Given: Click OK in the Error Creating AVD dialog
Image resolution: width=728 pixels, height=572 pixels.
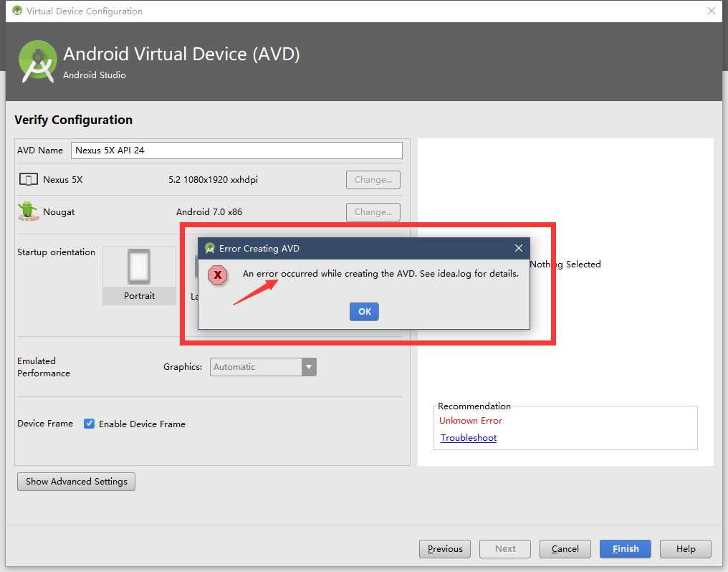Looking at the screenshot, I should coord(364,312).
